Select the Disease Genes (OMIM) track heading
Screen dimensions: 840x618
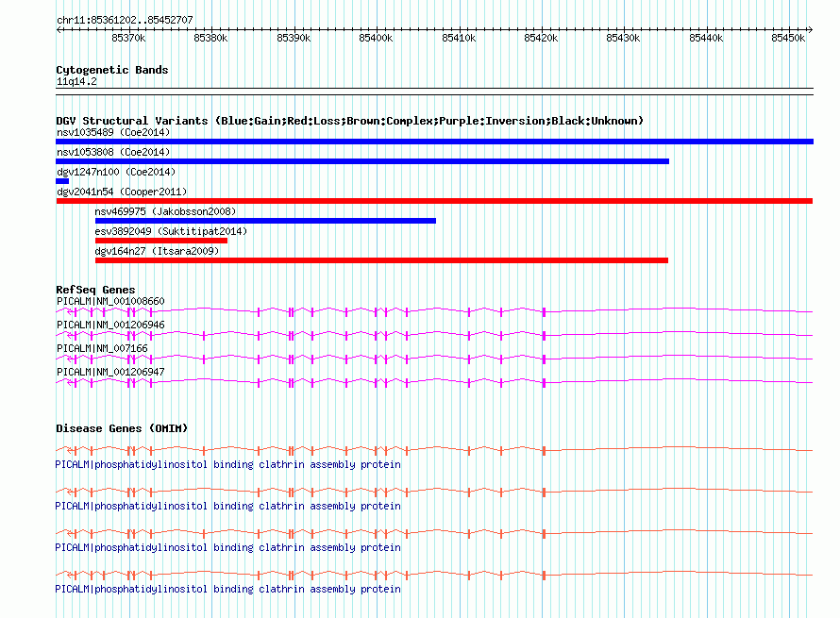pyautogui.click(x=122, y=428)
